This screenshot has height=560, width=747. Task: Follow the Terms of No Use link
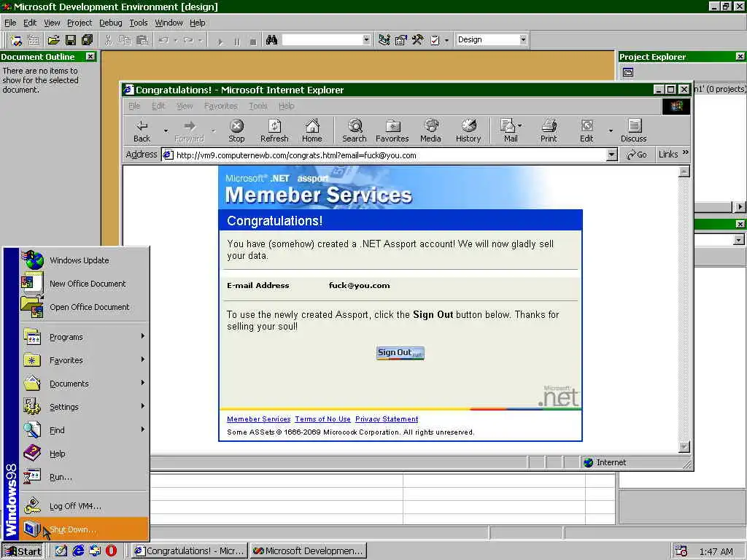tap(322, 419)
